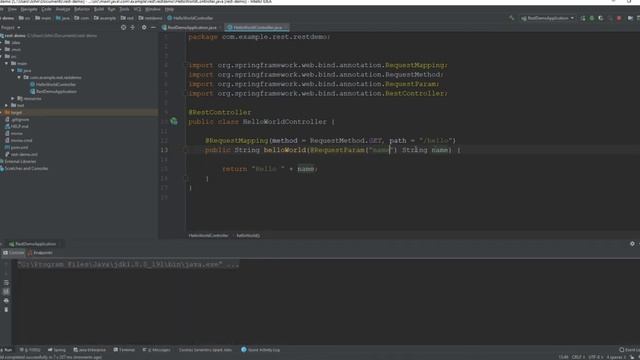
Task: Collapse the src folder in project tree
Action: click(x=1, y=56)
